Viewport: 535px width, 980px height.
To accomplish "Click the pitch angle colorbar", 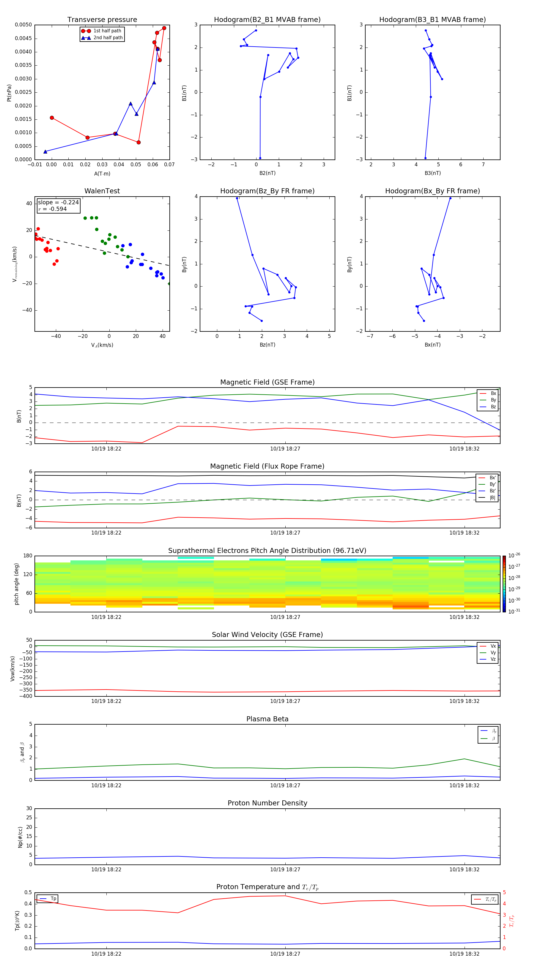I will tap(504, 584).
